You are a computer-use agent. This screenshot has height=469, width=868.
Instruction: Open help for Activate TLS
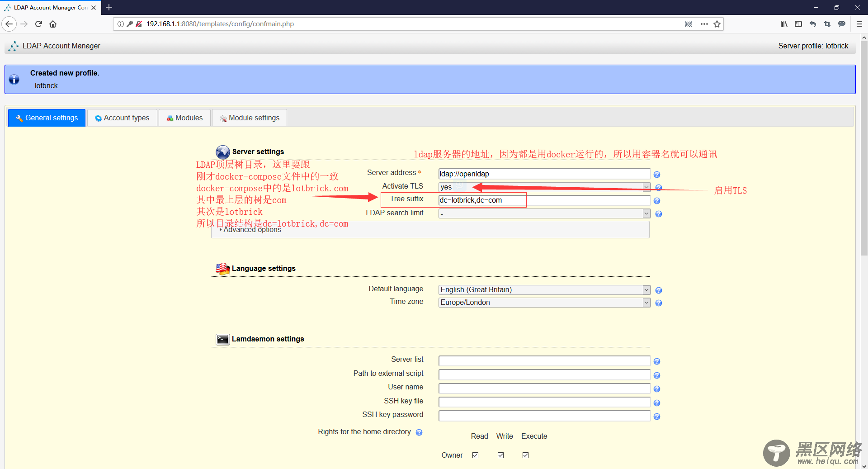[x=659, y=187]
